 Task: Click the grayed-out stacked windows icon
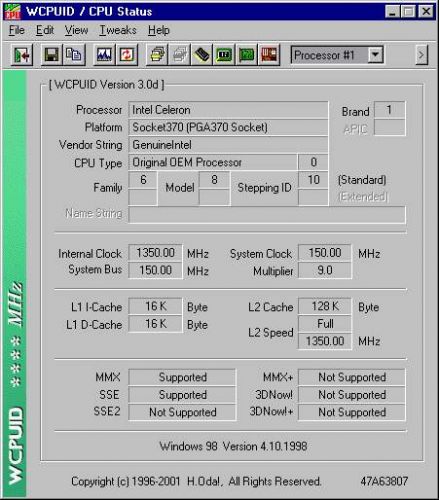pyautogui.click(x=180, y=55)
